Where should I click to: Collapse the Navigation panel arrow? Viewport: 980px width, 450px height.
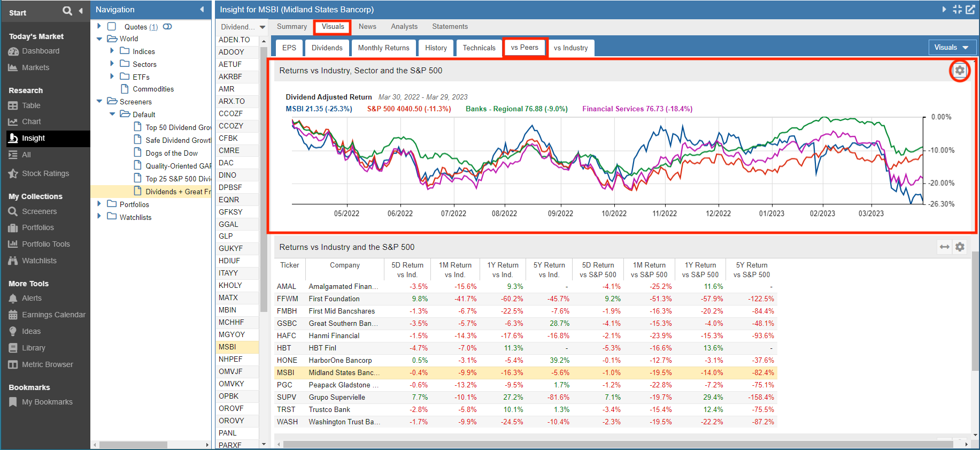[x=202, y=9]
